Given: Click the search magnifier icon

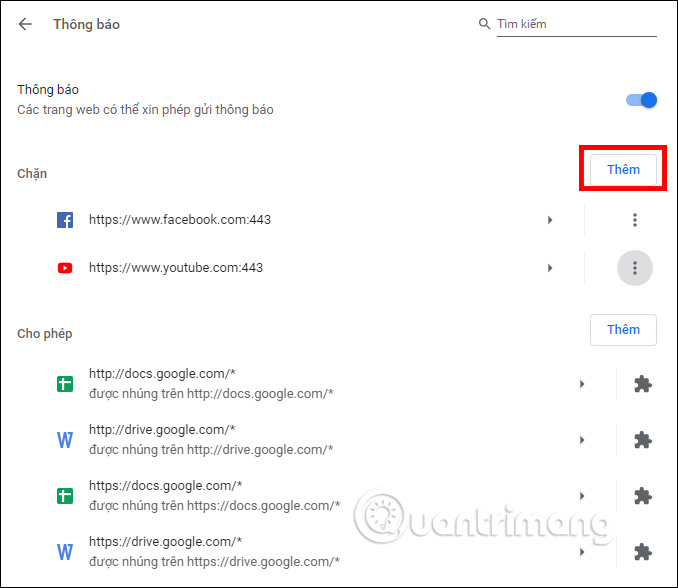Looking at the screenshot, I should (x=485, y=24).
